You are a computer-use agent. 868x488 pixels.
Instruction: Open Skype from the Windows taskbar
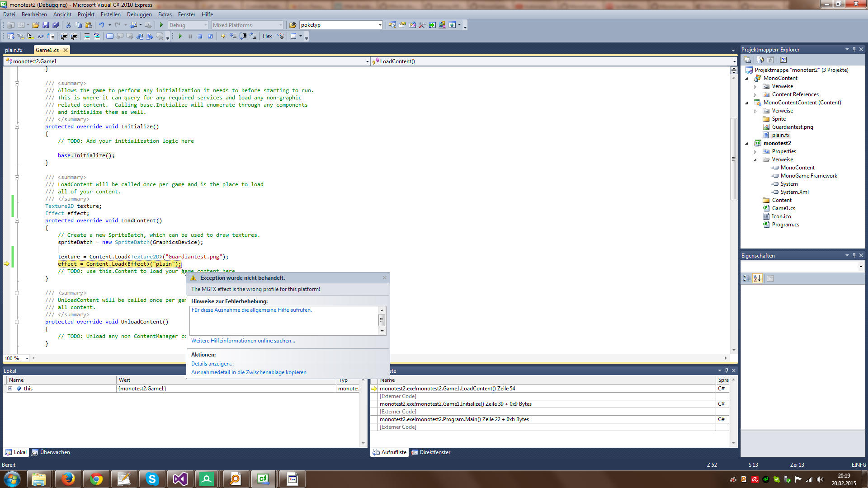(152, 479)
